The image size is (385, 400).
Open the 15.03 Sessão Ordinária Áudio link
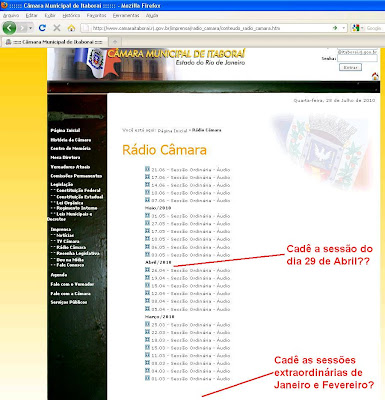point(191,348)
